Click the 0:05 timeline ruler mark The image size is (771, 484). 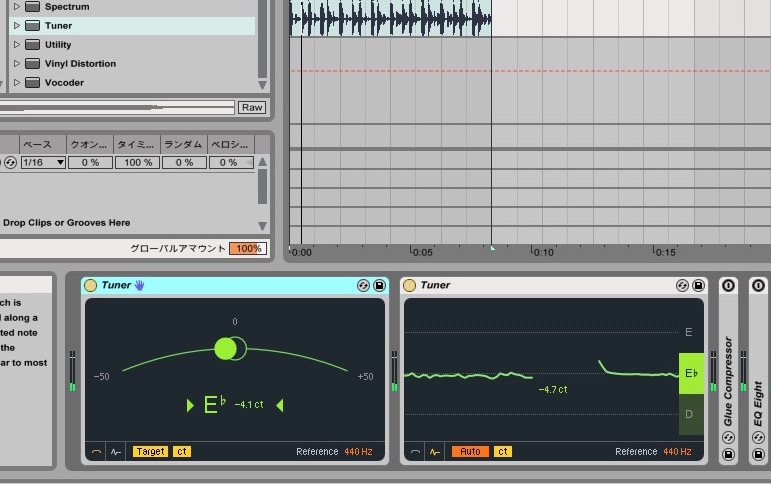(x=422, y=252)
